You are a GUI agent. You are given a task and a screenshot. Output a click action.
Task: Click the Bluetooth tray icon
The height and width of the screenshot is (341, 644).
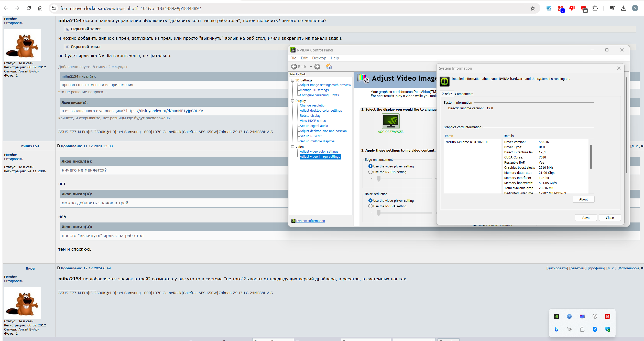[595, 329]
